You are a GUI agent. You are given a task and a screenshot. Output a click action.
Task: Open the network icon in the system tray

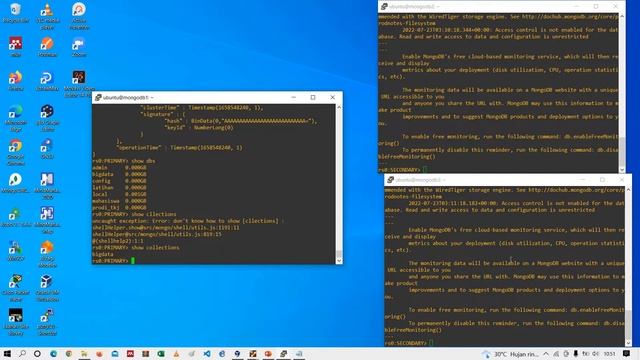[x=556, y=354]
